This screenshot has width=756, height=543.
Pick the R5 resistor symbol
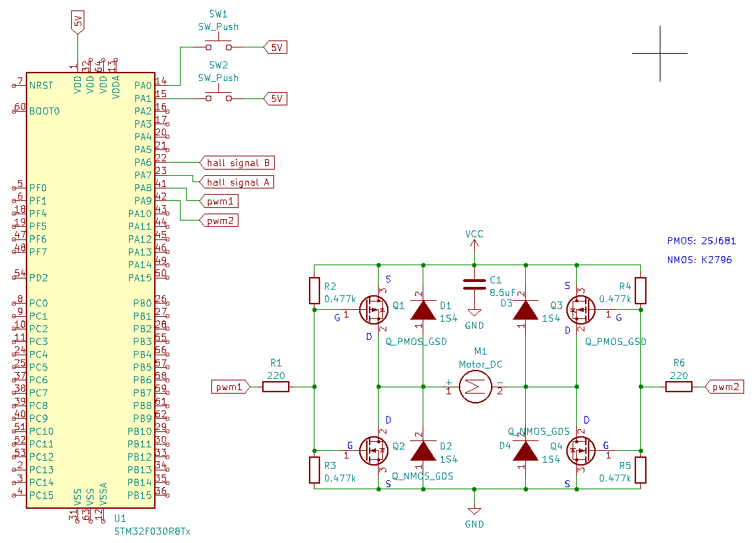coord(641,470)
